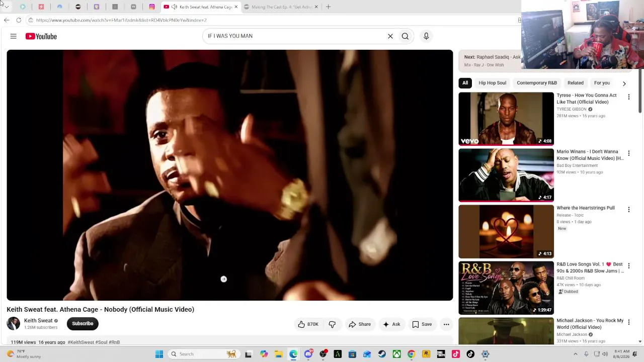The width and height of the screenshot is (644, 362).
Task: Open Mario Winans video thumbnail
Action: (x=506, y=175)
